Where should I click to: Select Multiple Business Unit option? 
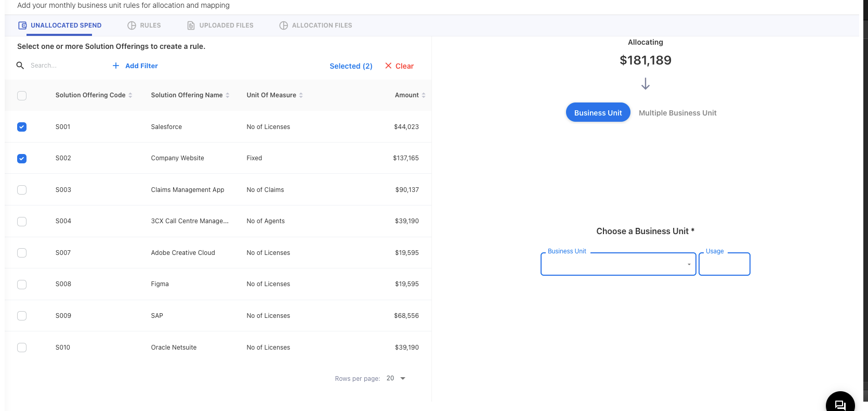677,113
